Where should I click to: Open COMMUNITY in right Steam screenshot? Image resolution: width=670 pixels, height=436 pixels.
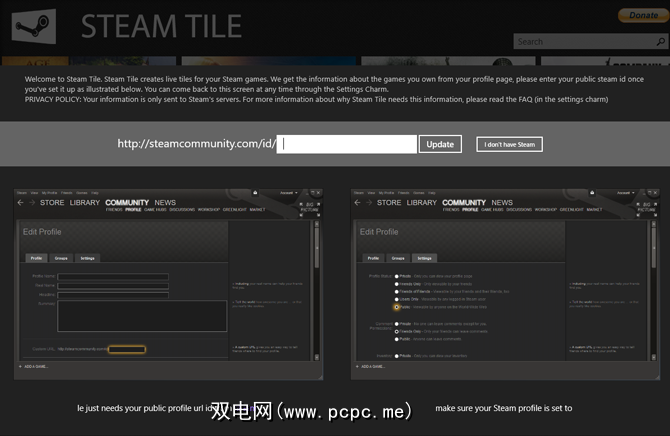pos(464,203)
